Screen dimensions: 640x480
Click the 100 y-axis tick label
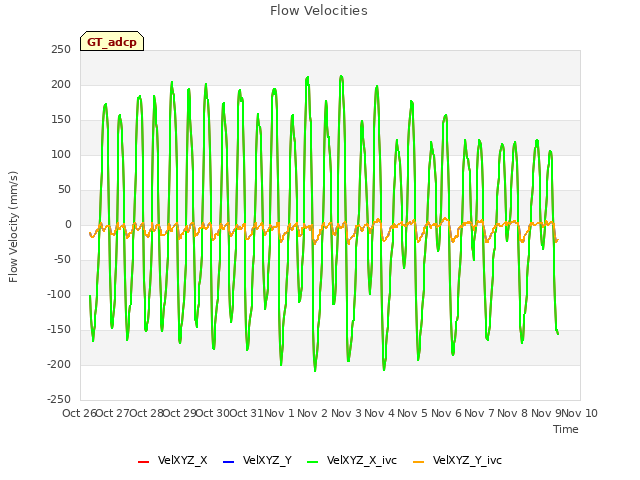[61, 154]
